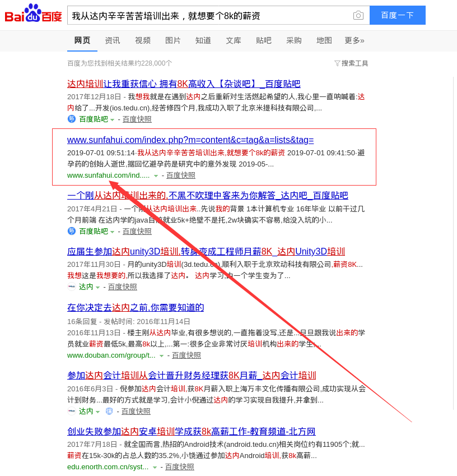
Task: Switch to the 贴吧 tab
Action: (264, 40)
